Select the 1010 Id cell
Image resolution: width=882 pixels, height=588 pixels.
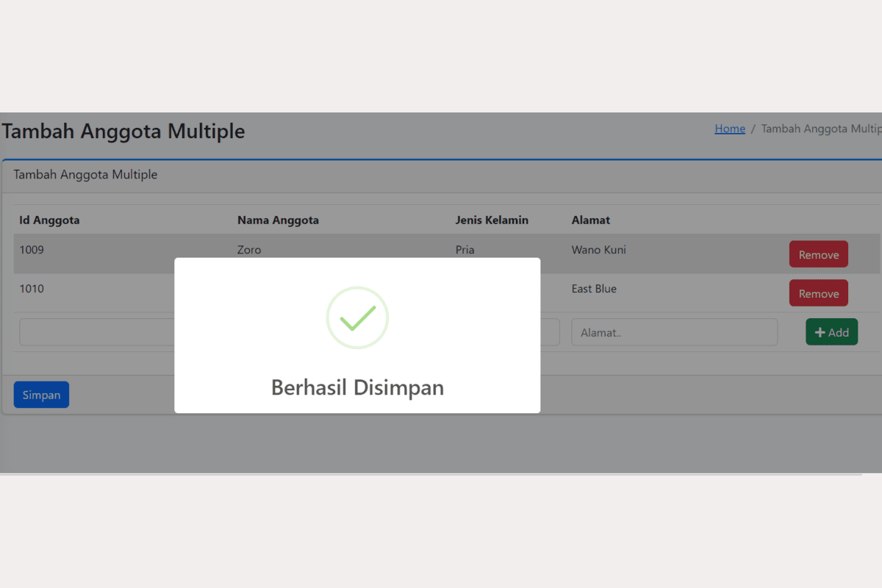tap(32, 289)
